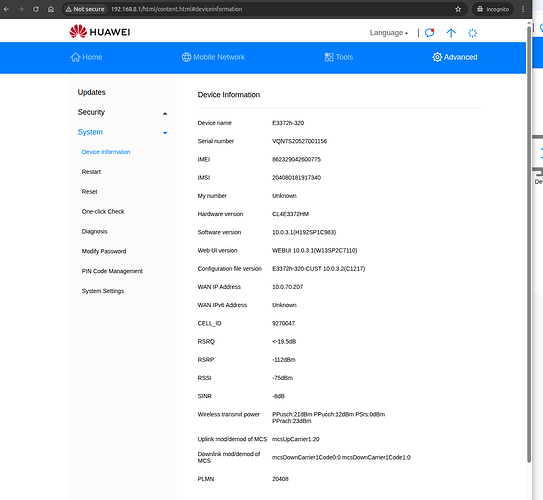This screenshot has width=543, height=500.
Task: Open One-click Check page
Action: (x=103, y=212)
